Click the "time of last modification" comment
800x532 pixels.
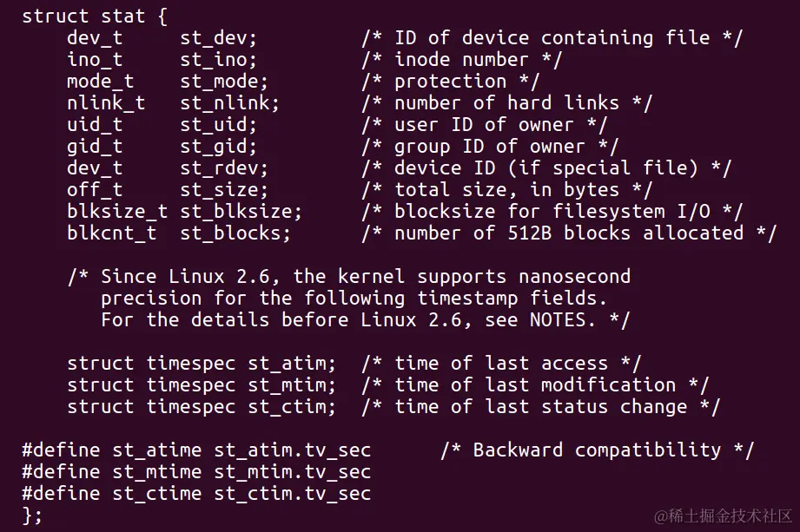point(535,385)
